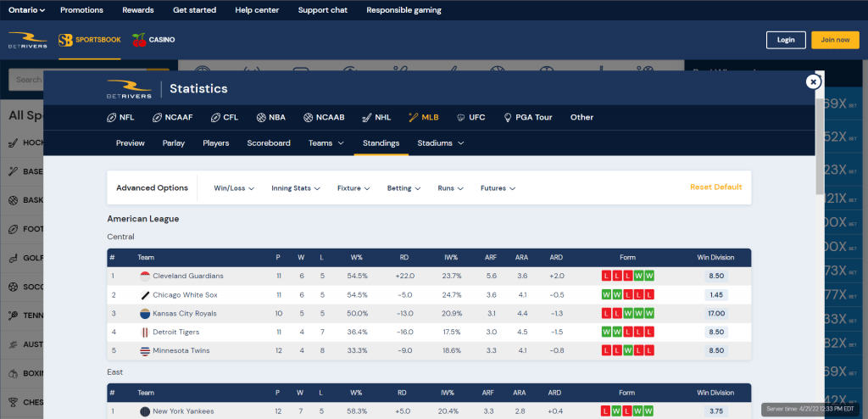The image size is (868, 419).
Task: Sort Central table by W% column
Action: pos(357,258)
